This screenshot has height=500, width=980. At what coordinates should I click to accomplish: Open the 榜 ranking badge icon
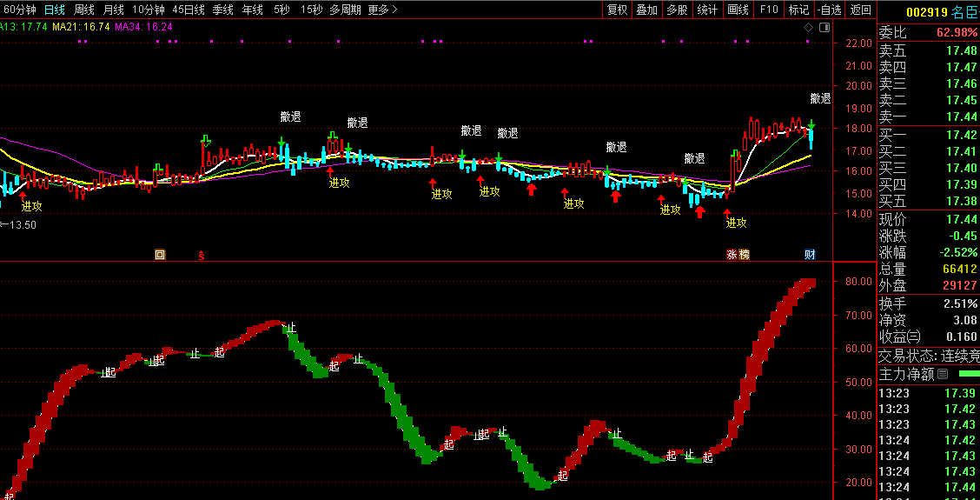(x=744, y=255)
